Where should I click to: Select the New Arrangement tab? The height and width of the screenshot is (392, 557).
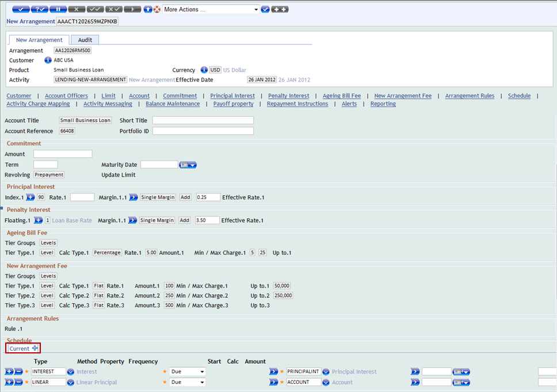coord(39,40)
